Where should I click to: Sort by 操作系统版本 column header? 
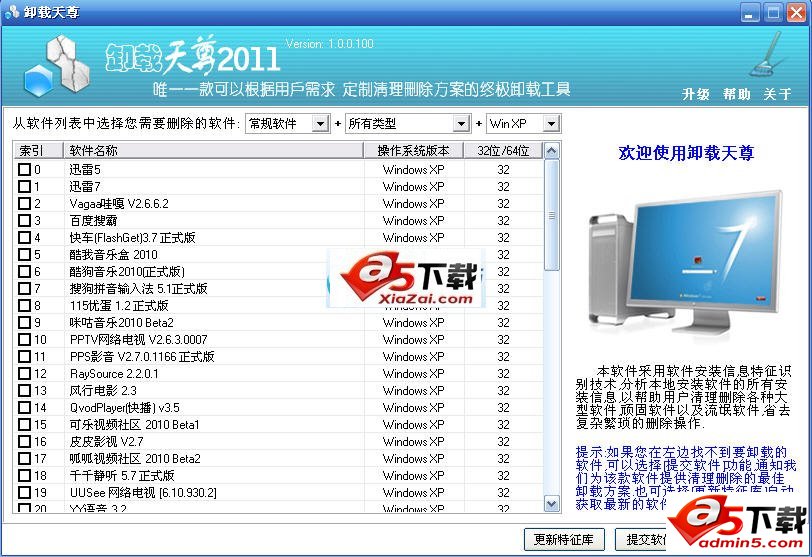414,151
